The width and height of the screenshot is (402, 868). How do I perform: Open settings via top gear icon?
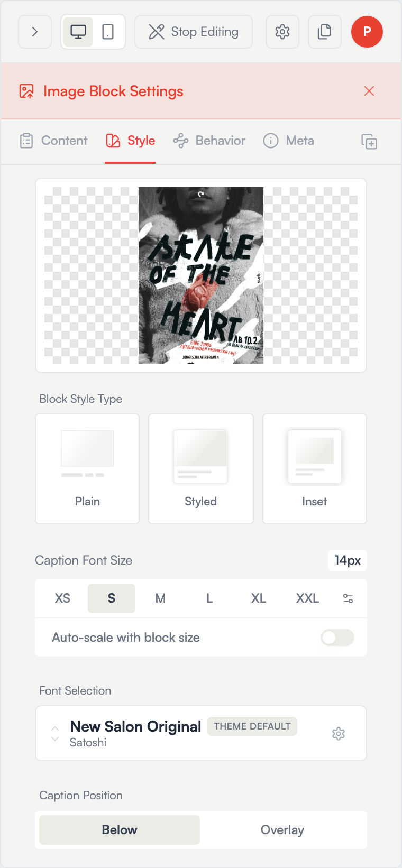click(x=282, y=32)
